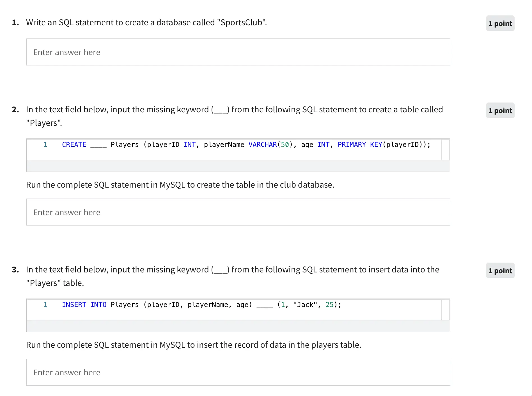Click the SportsClub database question text

(x=146, y=22)
